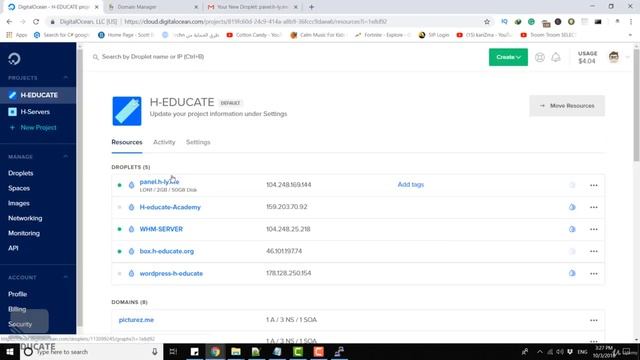Open Networking in sidebar
Image resolution: width=640 pixels, height=360 pixels.
click(25, 218)
